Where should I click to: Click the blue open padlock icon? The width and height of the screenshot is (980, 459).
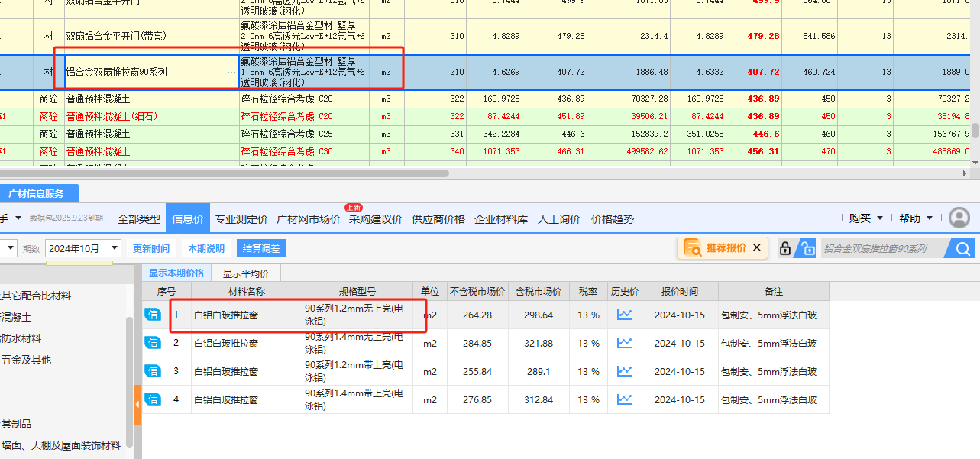point(805,248)
